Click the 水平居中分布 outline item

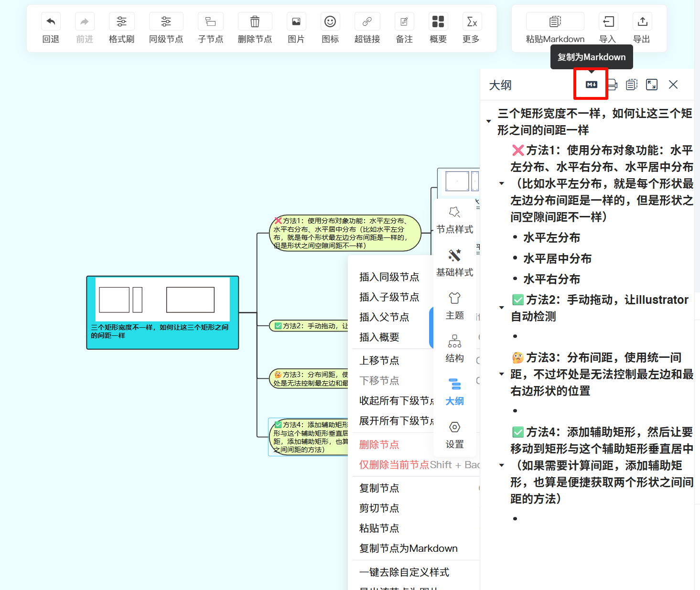tap(557, 258)
